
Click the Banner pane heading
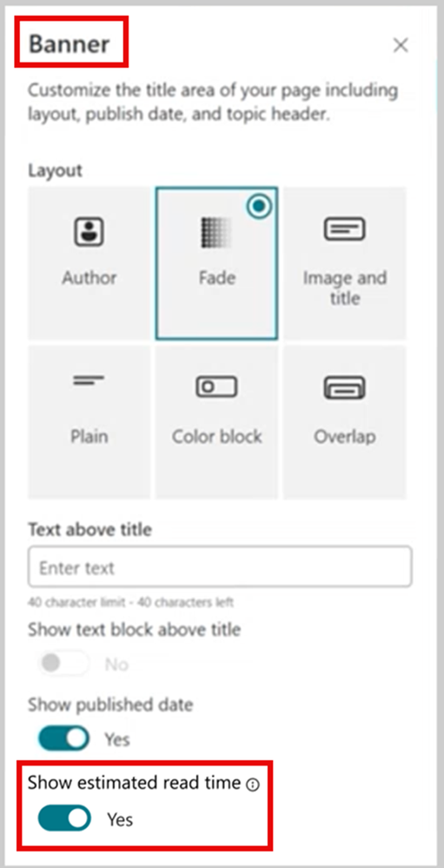coord(70,43)
